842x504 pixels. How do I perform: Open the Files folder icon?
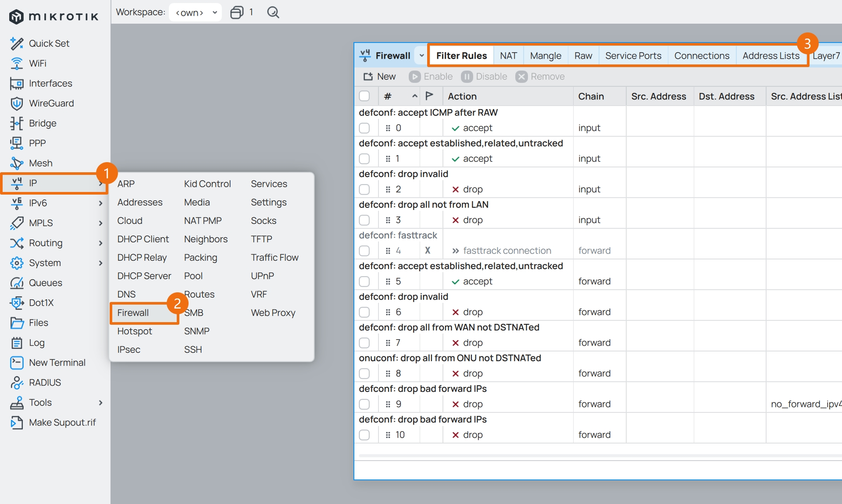(x=17, y=323)
